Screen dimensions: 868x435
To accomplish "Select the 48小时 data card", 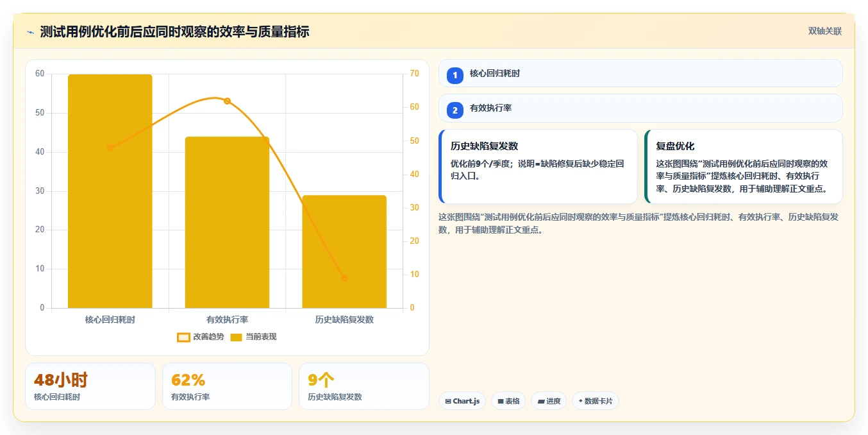I will (90, 386).
